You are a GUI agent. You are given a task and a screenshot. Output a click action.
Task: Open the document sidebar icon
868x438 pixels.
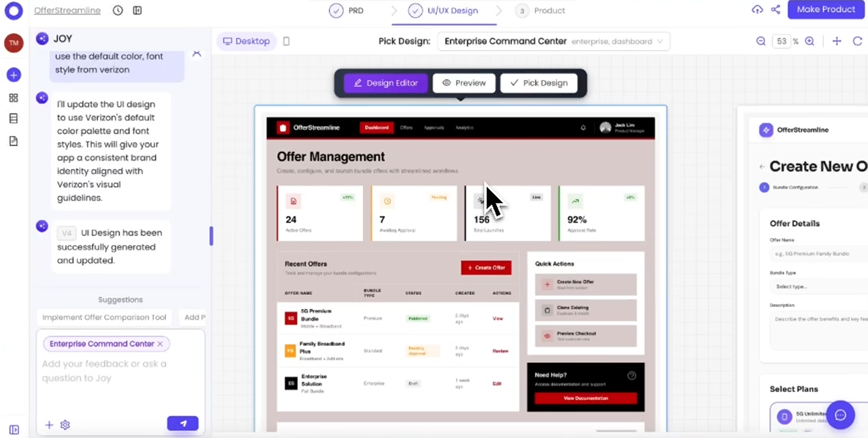click(13, 141)
